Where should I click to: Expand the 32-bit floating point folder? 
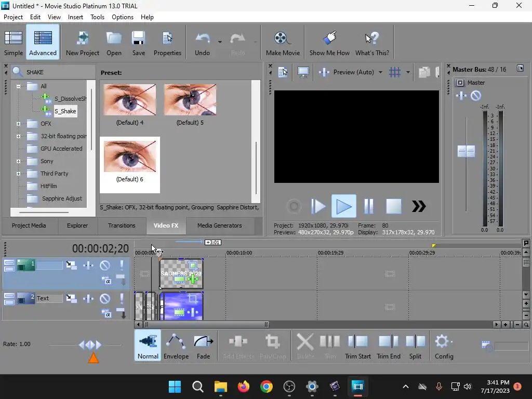coord(18,137)
